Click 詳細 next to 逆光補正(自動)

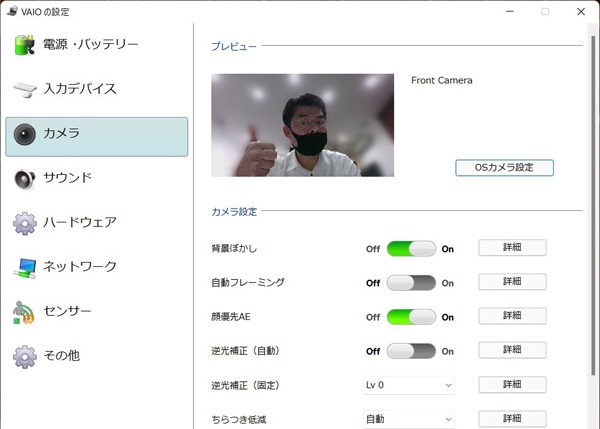(512, 350)
